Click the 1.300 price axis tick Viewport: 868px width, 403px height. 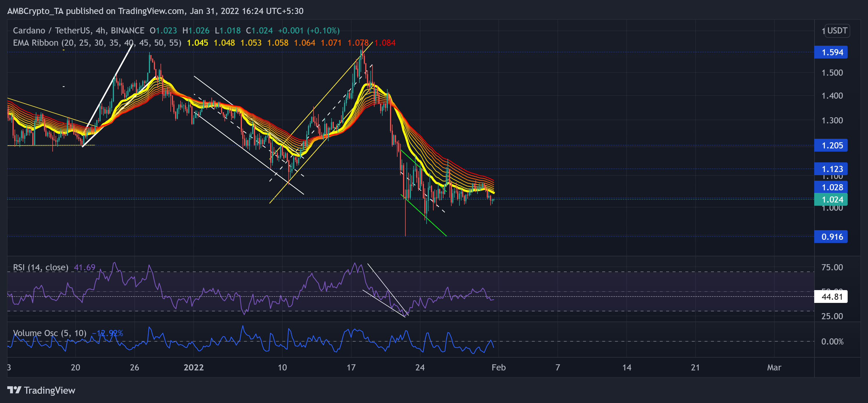pos(832,120)
